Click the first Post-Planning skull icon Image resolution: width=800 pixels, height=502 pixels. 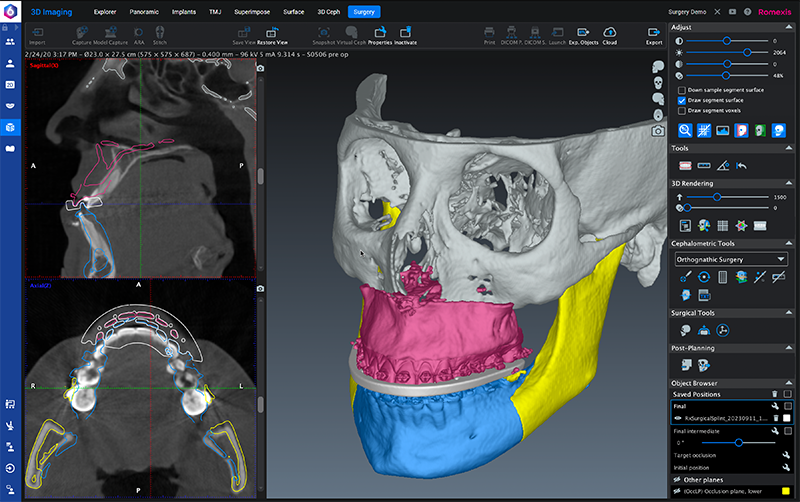coord(686,365)
